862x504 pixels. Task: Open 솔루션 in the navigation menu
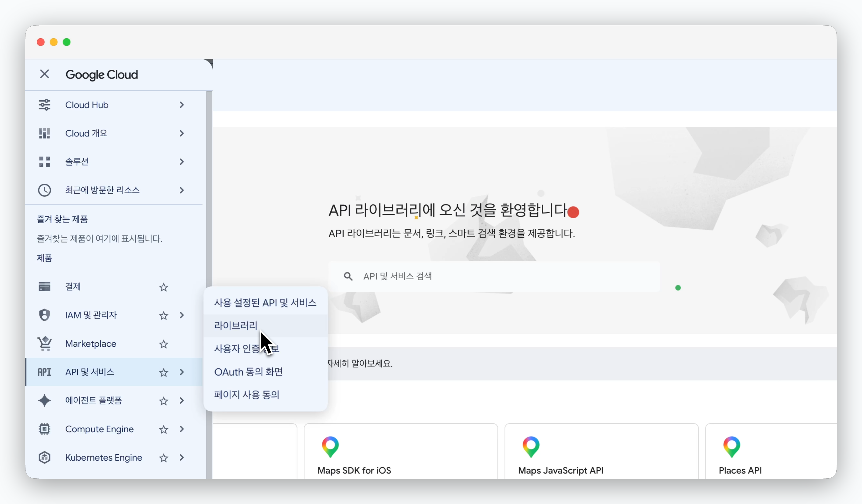tap(114, 162)
